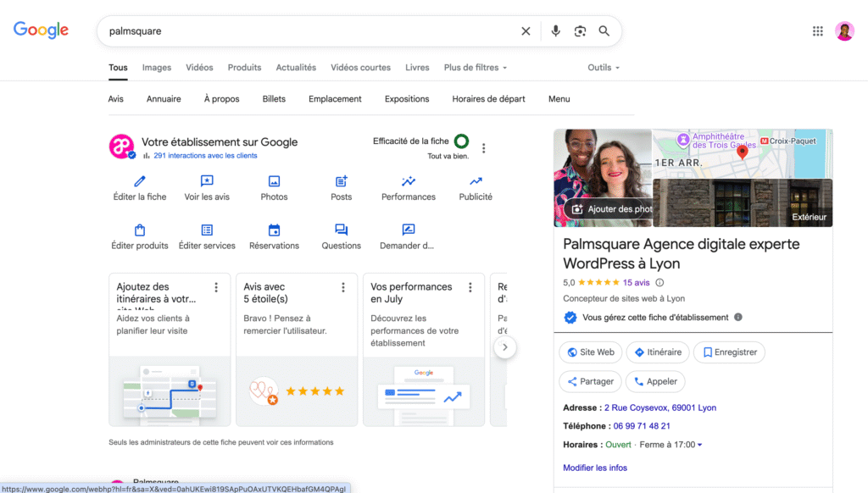This screenshot has height=493, width=868.
Task: Select the Réservations calendar icon
Action: [274, 230]
